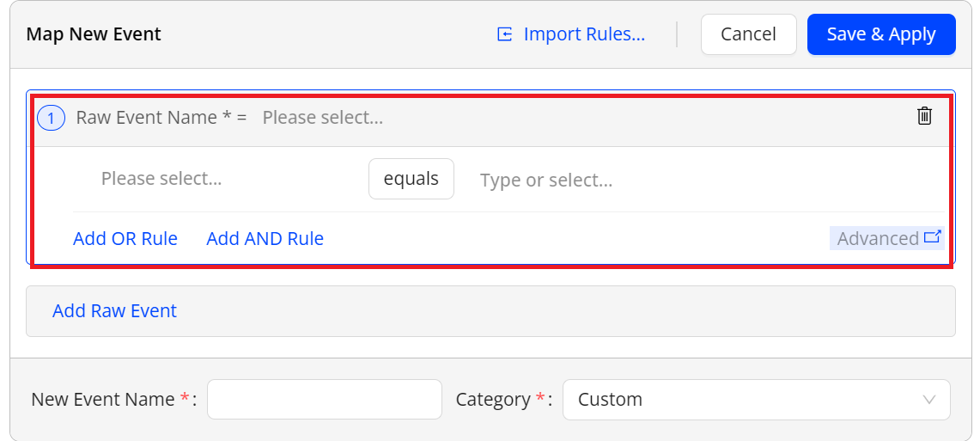Expand Category using the chevron arrow
This screenshot has height=441, width=980.
pos(928,400)
